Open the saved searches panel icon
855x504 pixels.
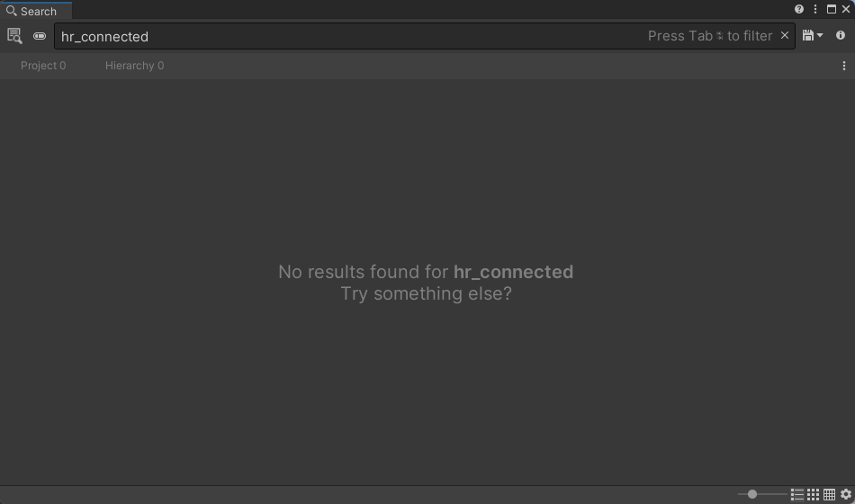click(x=14, y=36)
